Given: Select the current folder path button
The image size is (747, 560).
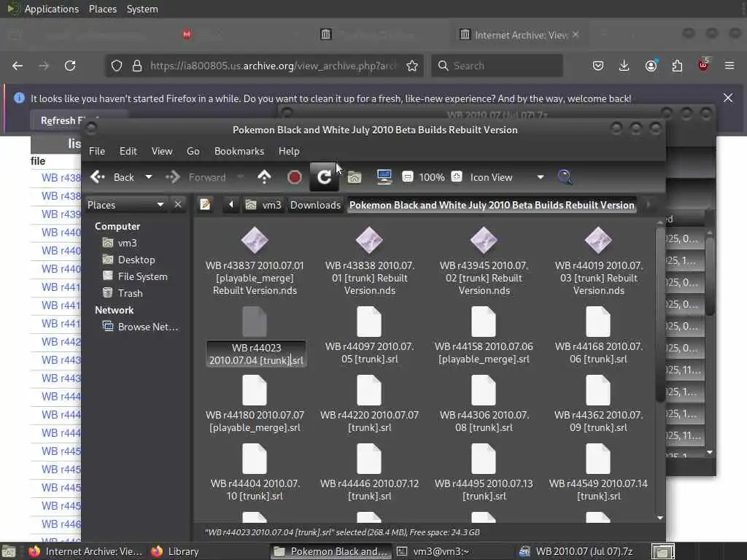Looking at the screenshot, I should tap(492, 205).
